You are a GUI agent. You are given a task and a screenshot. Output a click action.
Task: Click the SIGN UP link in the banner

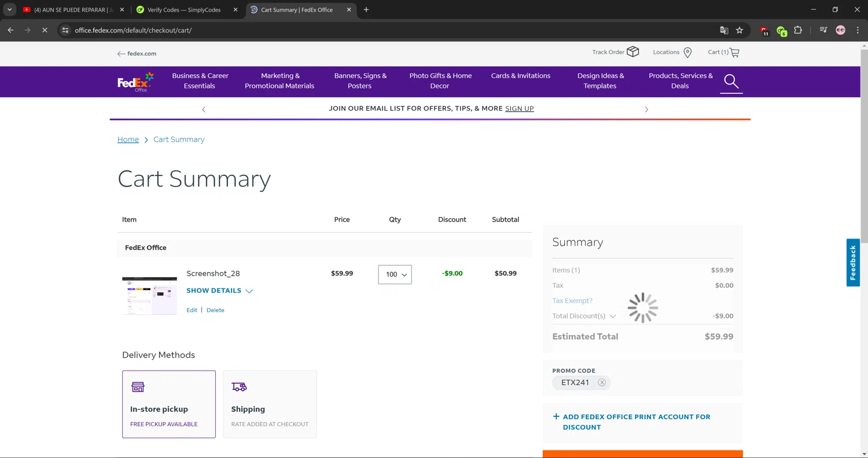(519, 109)
